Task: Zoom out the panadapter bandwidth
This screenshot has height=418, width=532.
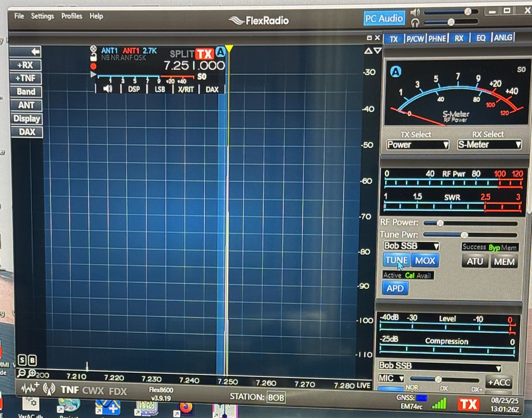Action: point(21,373)
